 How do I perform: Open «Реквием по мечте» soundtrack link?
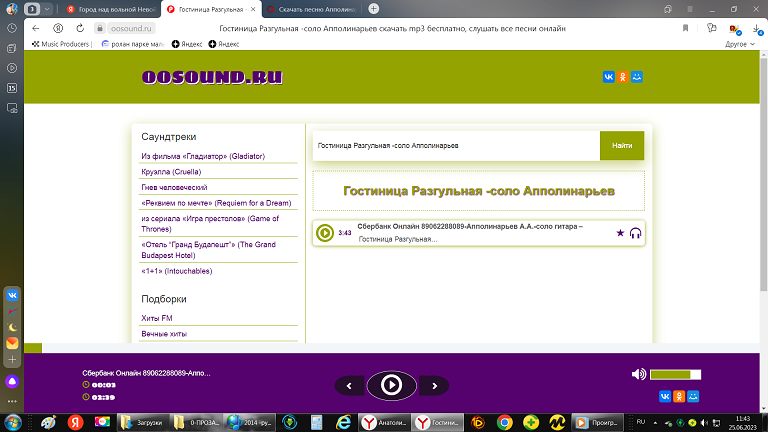tap(216, 203)
